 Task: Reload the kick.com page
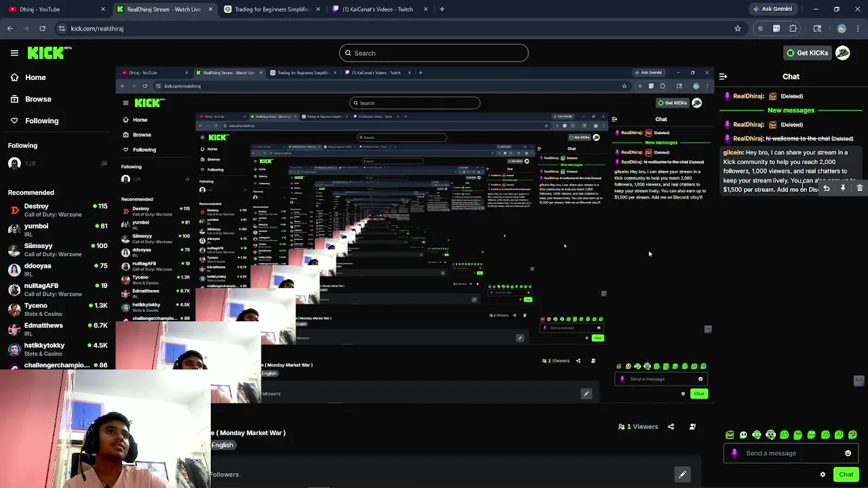point(42,28)
